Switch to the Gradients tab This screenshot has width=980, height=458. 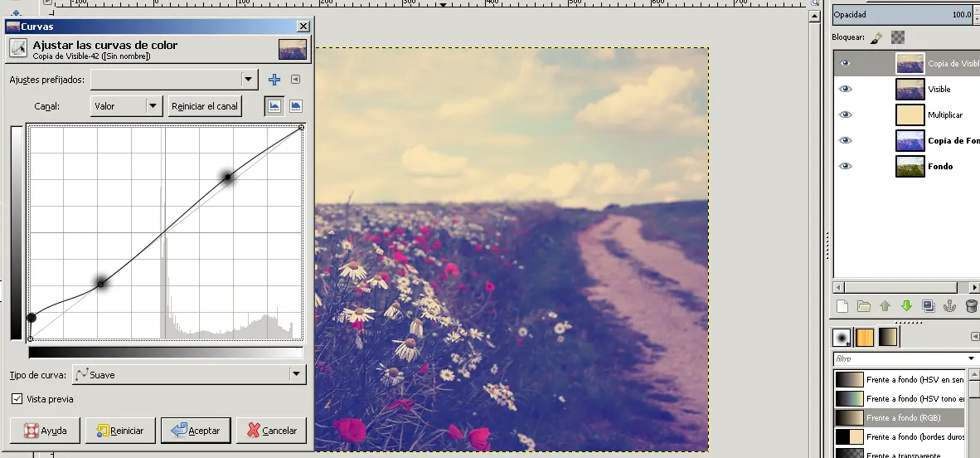887,337
